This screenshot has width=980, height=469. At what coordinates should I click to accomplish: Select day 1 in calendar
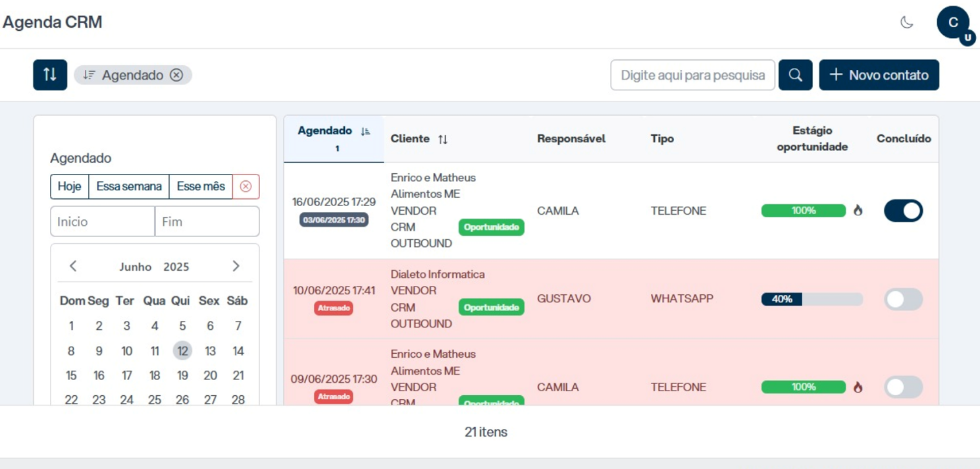click(x=71, y=325)
